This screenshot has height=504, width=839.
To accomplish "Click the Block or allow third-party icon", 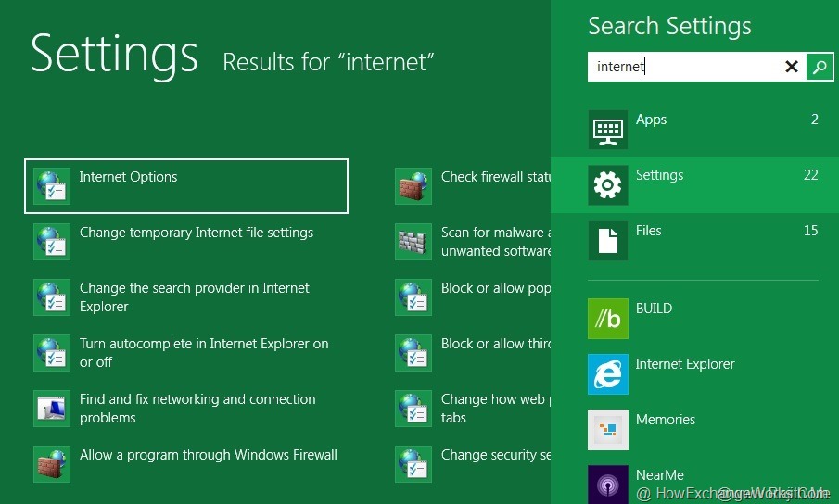I will click(413, 353).
